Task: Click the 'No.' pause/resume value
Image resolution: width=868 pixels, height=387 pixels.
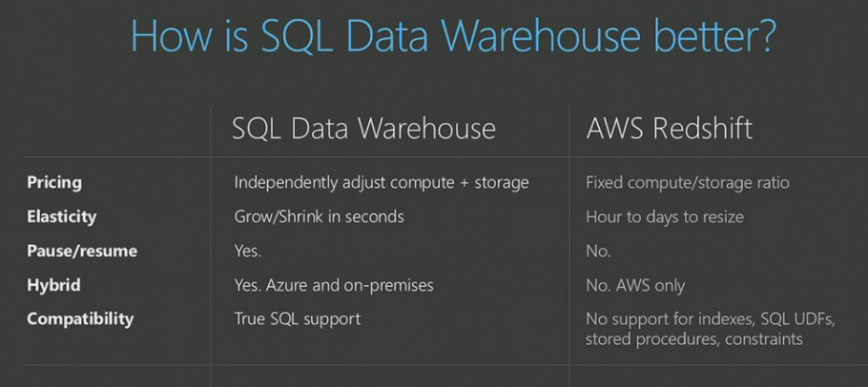Action: coord(598,251)
